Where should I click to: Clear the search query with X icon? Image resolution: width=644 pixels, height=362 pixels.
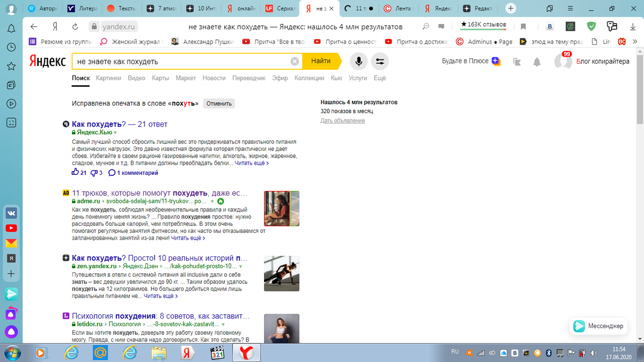(x=295, y=61)
